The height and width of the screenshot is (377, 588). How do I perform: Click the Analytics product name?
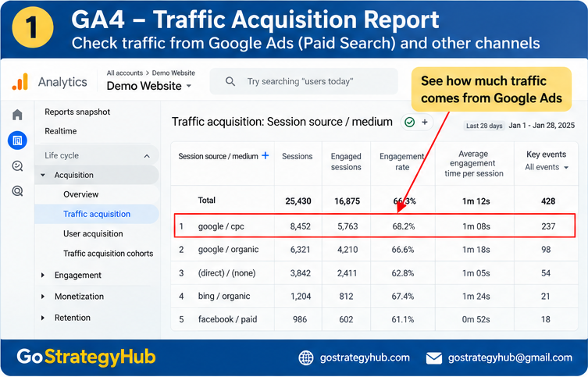click(62, 82)
